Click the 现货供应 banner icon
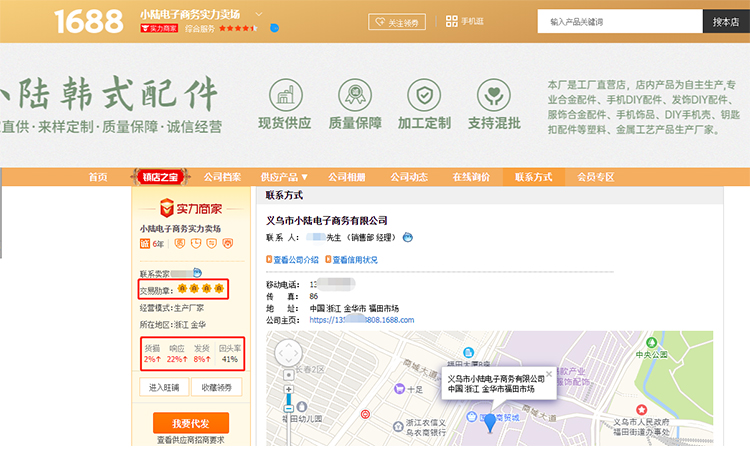This screenshot has height=462, width=750. point(285,95)
